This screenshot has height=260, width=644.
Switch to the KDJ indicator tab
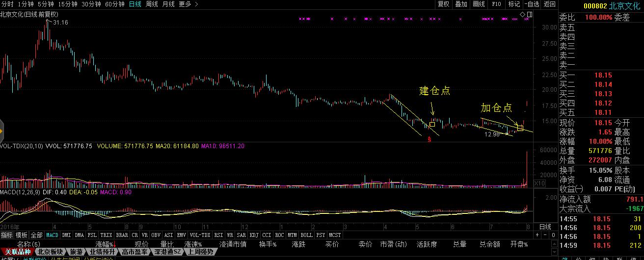coord(254,235)
